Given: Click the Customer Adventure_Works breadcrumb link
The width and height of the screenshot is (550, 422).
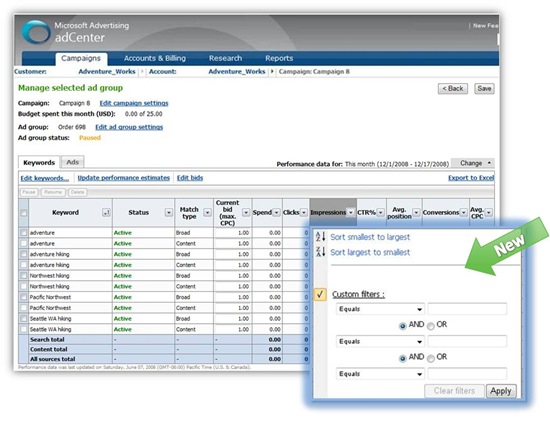Looking at the screenshot, I should click(x=107, y=72).
